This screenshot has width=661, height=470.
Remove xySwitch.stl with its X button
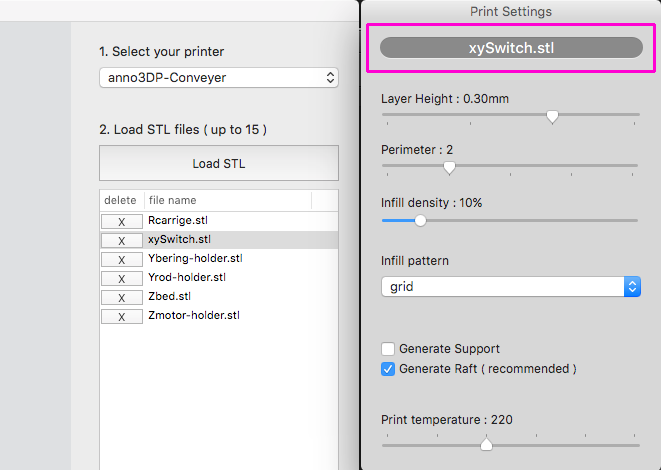tap(121, 240)
